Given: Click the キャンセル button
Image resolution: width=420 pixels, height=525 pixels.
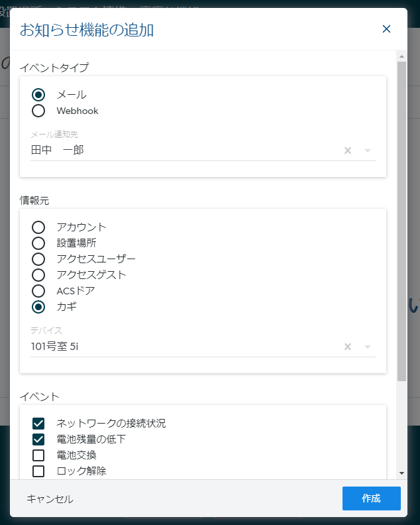Looking at the screenshot, I should [50, 499].
